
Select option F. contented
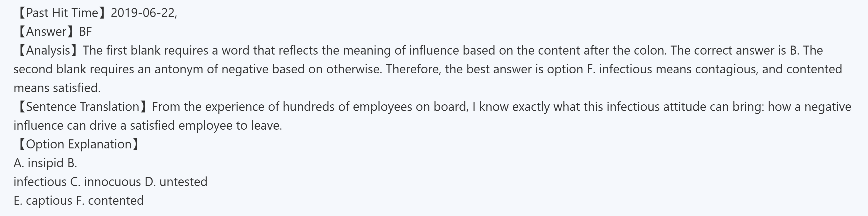point(110,200)
